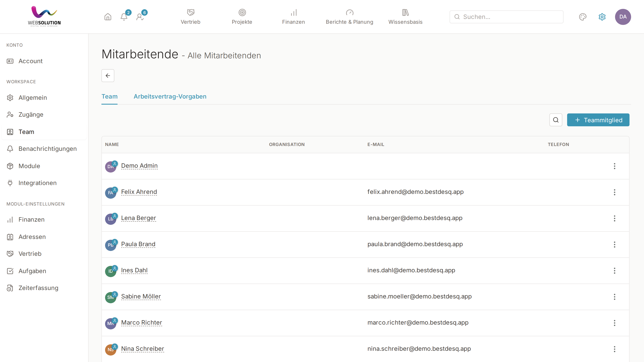Click Lena Berger's LB avatar
644x362 pixels.
[110, 219]
